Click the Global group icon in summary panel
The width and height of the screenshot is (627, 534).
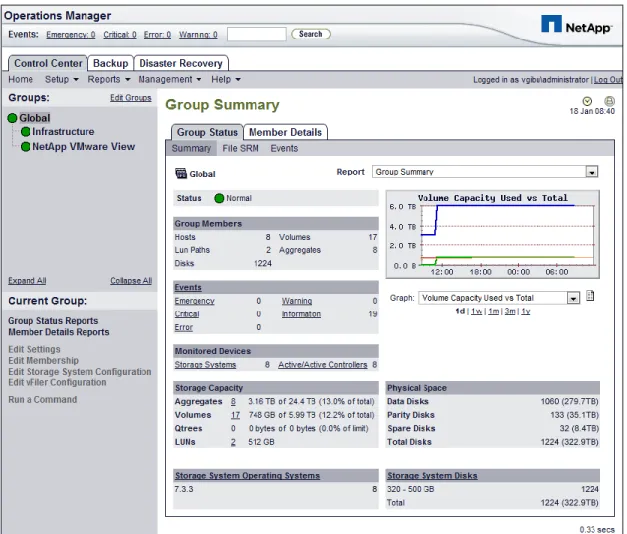[x=181, y=174]
